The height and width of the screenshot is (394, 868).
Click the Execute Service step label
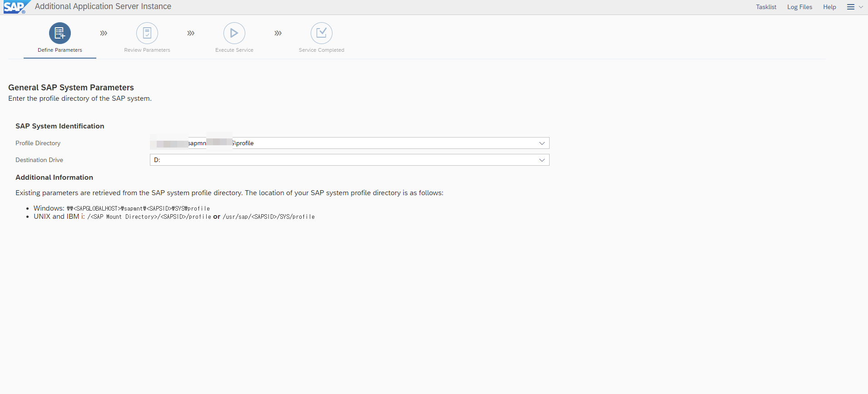234,50
